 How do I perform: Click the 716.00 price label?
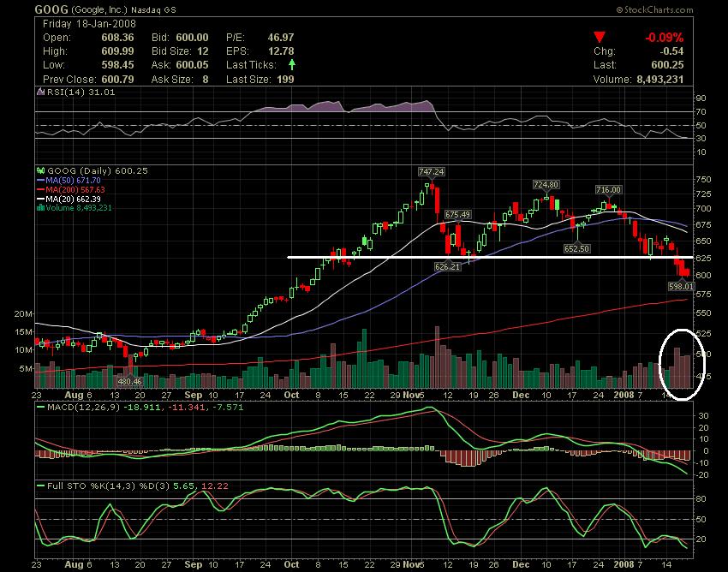pyautogui.click(x=608, y=190)
